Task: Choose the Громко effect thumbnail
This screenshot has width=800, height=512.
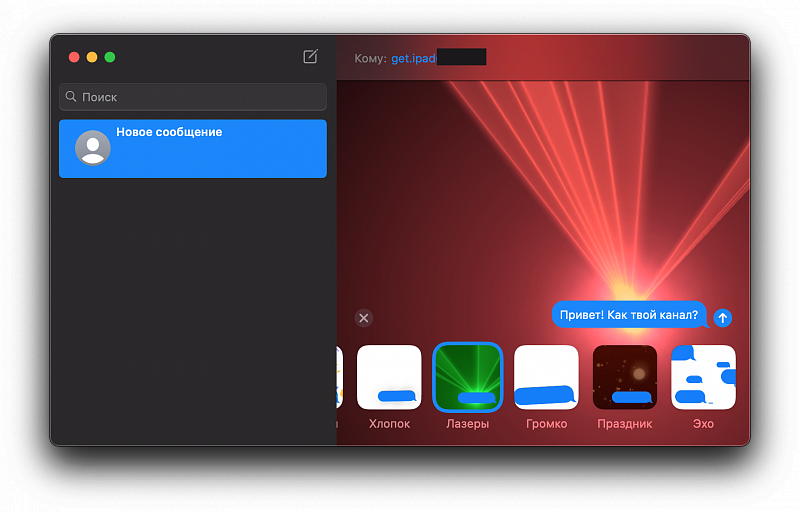Action: (546, 377)
